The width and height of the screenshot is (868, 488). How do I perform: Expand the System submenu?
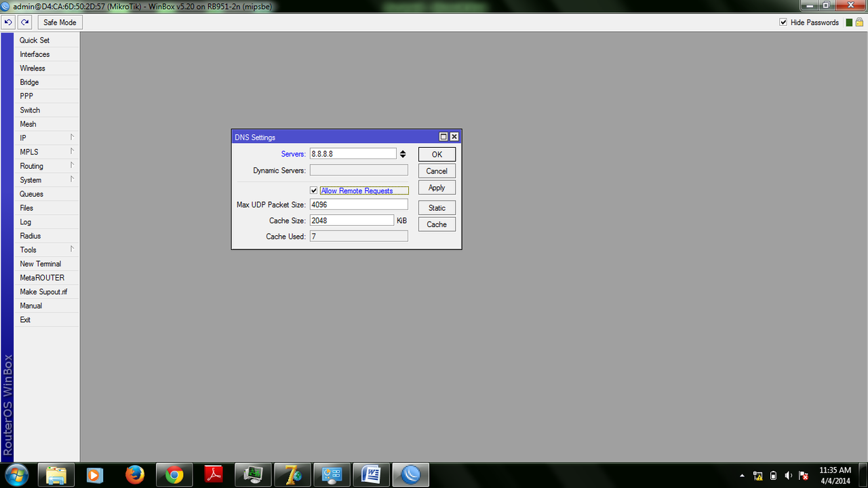pyautogui.click(x=47, y=180)
